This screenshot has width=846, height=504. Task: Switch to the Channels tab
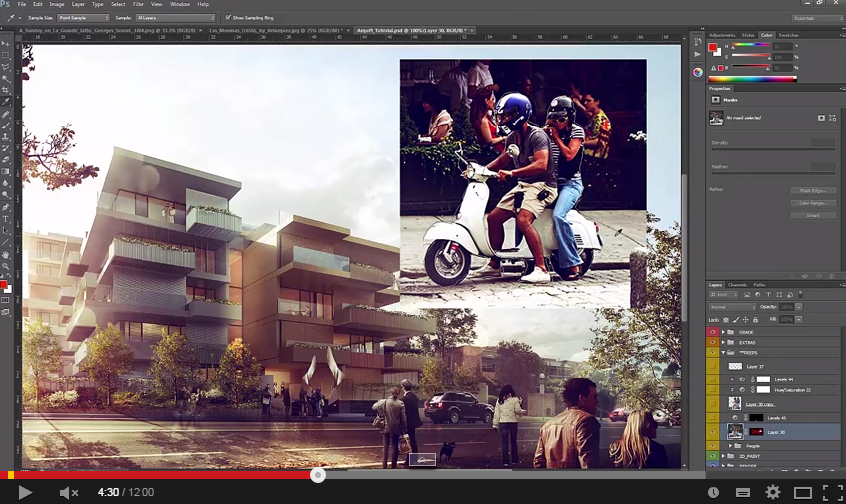click(x=738, y=285)
